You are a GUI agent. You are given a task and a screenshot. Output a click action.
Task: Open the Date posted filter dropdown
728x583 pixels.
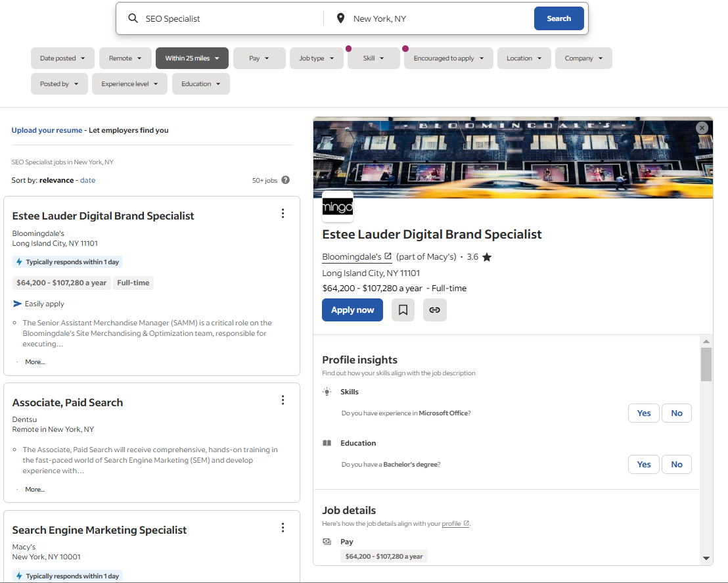coord(62,58)
